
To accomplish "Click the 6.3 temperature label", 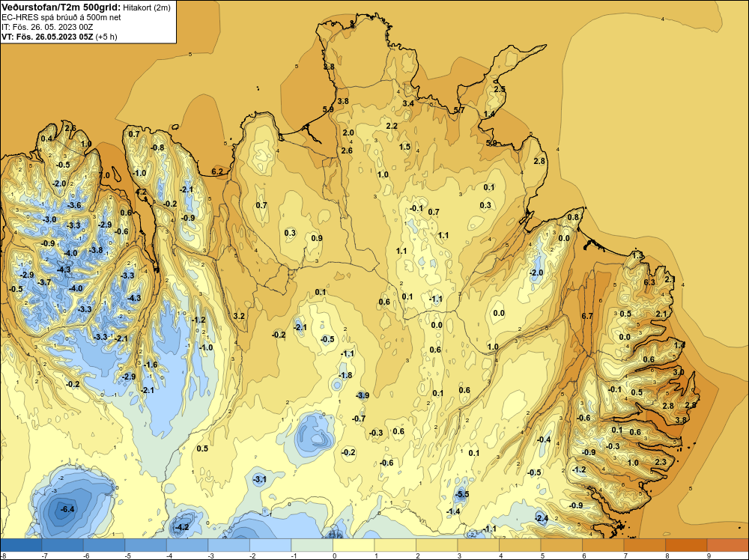I will [x=649, y=282].
